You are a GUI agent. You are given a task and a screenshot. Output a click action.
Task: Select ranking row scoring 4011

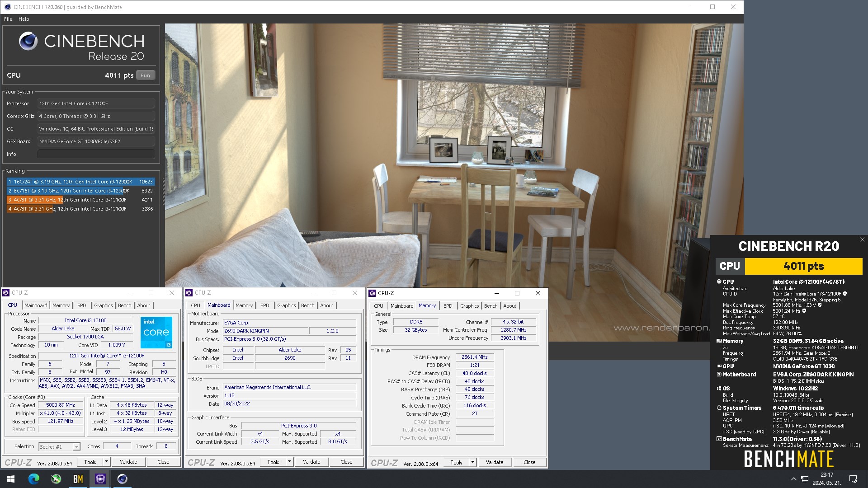point(80,200)
